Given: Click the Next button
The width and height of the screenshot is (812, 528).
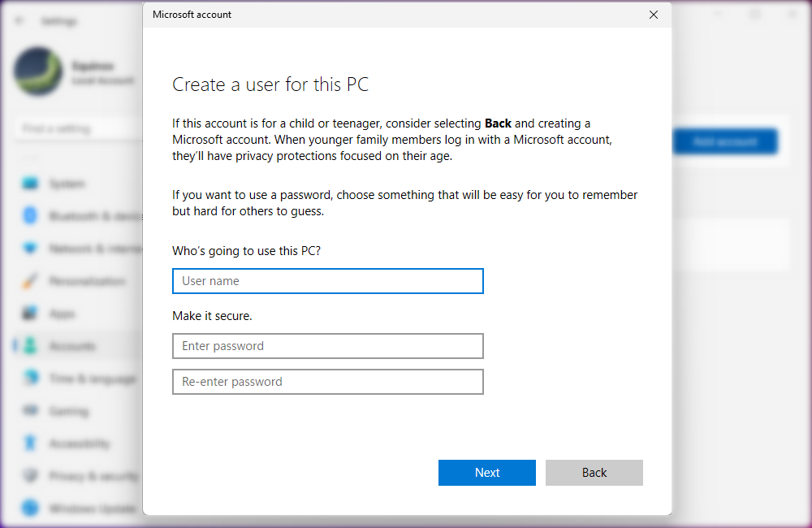Looking at the screenshot, I should 486,473.
